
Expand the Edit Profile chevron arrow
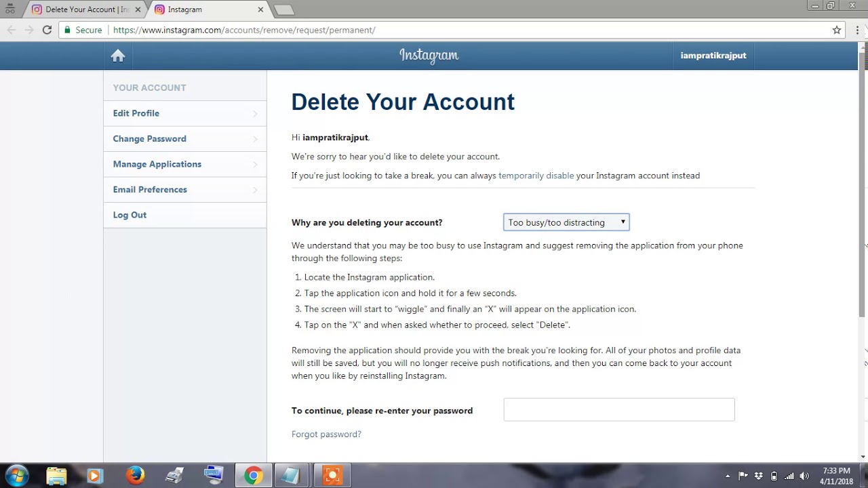(x=256, y=114)
